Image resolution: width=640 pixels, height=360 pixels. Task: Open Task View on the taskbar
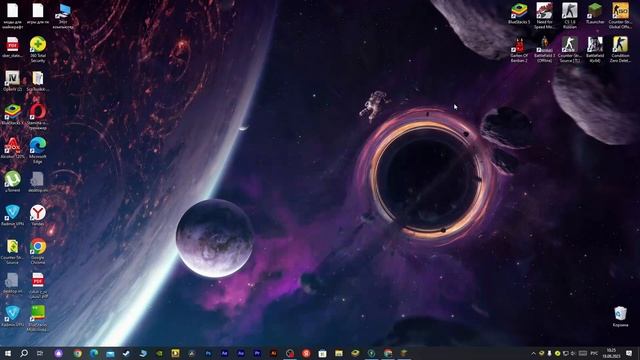40,353
